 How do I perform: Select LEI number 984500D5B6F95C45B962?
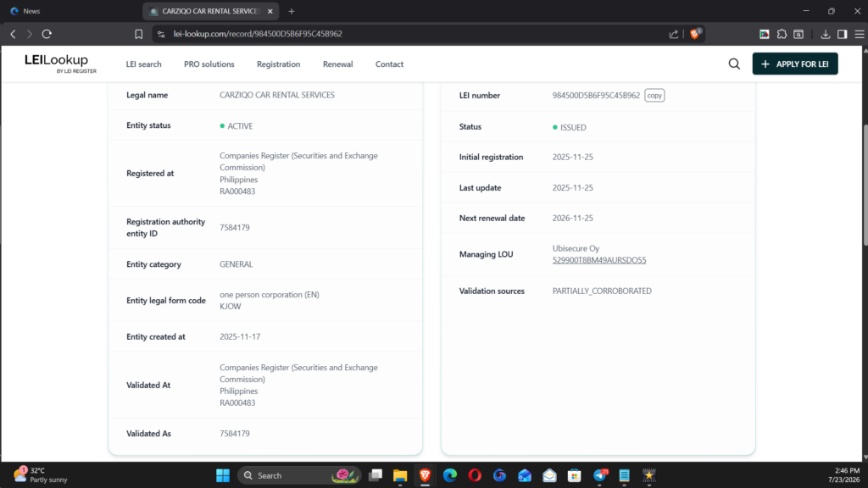click(x=596, y=95)
